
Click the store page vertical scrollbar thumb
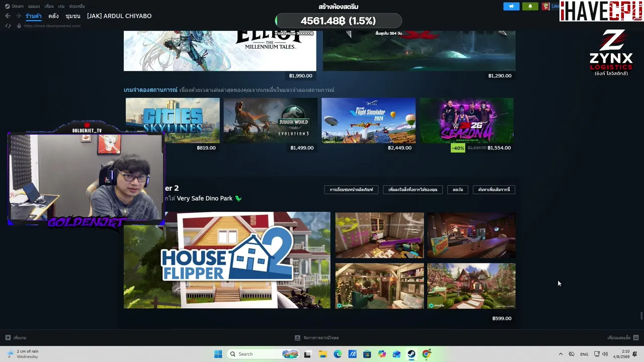click(641, 316)
